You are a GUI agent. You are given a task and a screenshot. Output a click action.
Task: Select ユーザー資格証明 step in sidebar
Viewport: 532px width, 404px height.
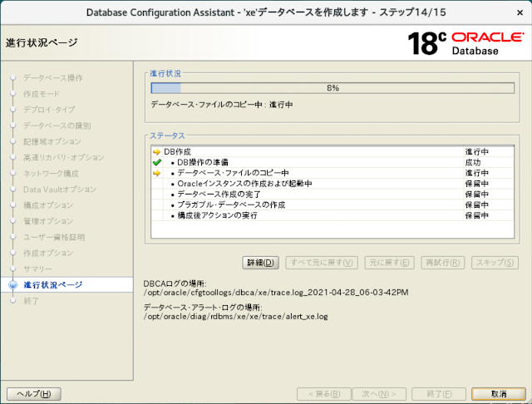54,238
